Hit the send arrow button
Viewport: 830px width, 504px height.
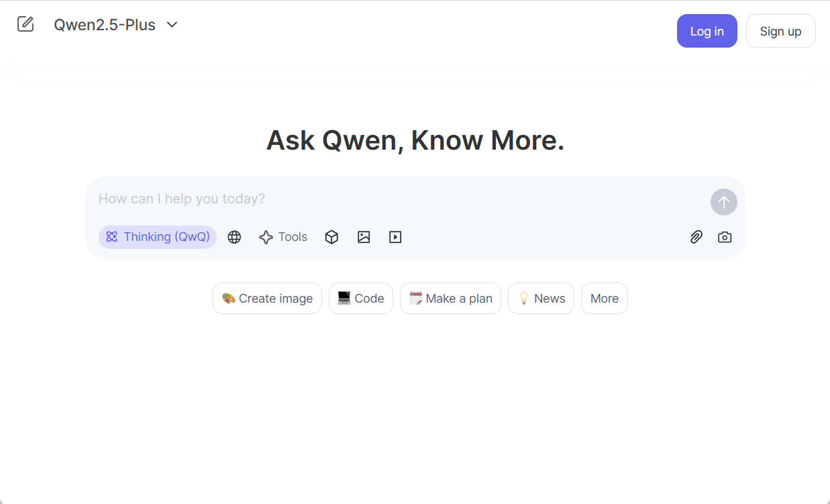pos(723,202)
